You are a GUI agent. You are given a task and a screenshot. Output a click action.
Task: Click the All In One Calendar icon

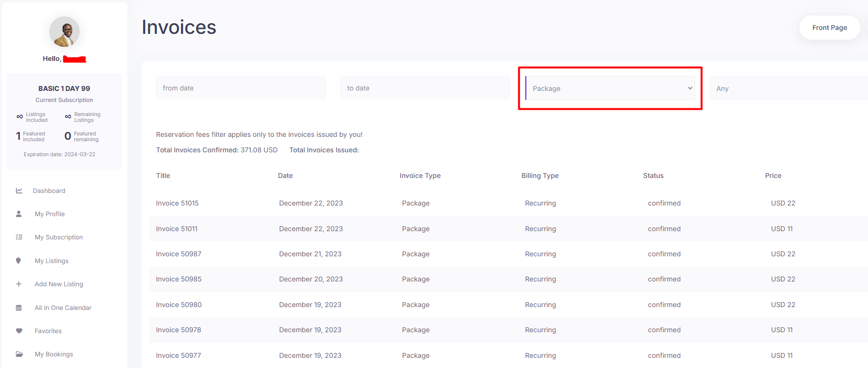tap(19, 308)
